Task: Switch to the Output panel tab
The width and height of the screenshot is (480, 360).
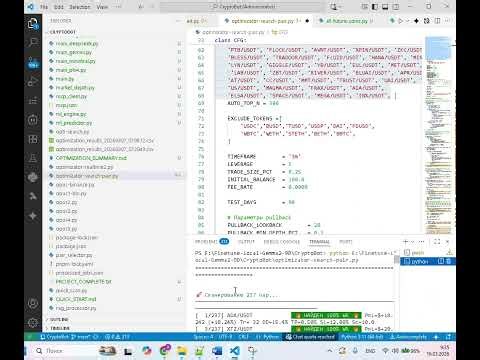Action: click(246, 242)
